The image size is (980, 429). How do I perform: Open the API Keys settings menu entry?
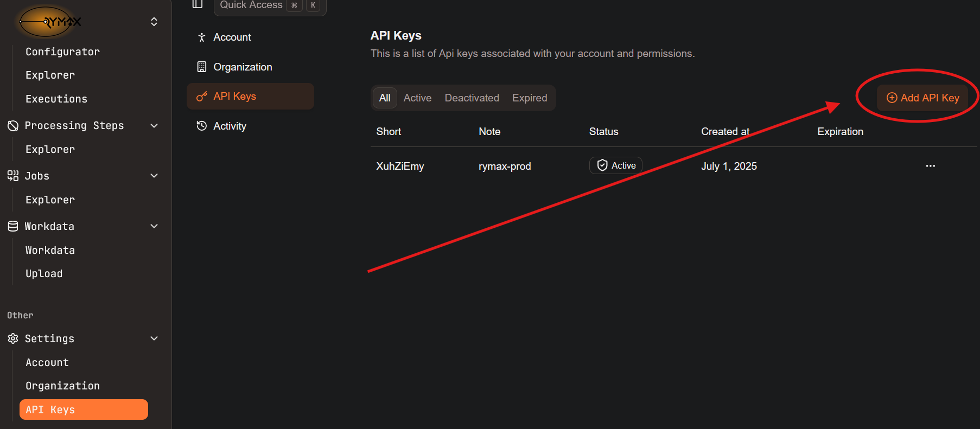(x=250, y=96)
